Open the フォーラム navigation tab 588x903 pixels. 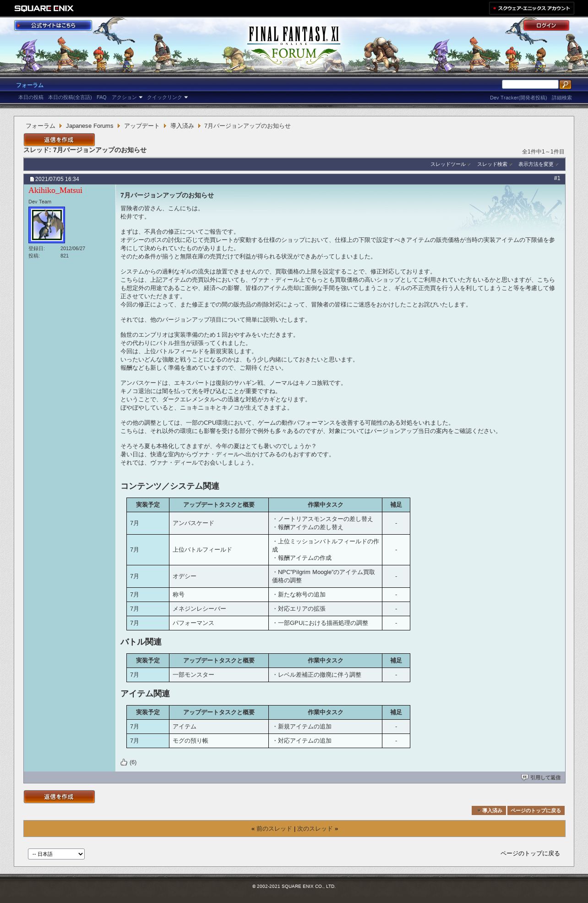(30, 85)
